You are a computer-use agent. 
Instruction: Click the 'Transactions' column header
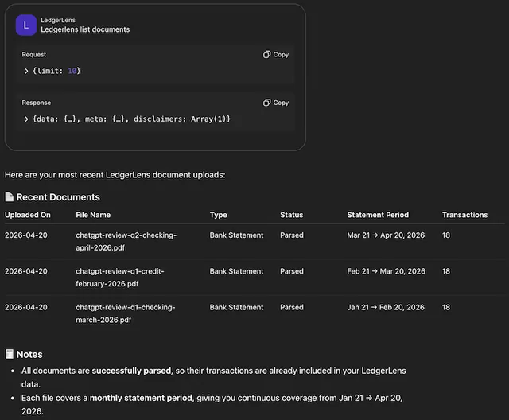pos(464,215)
